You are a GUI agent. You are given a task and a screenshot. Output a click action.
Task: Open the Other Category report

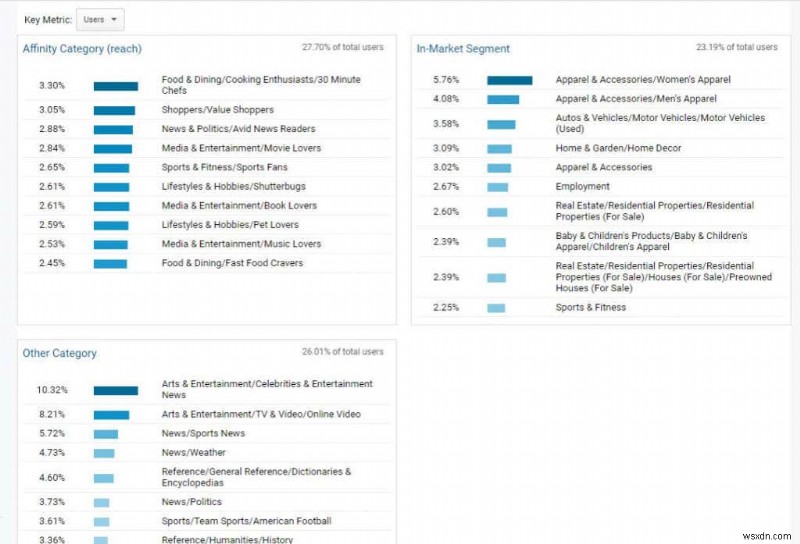pyautogui.click(x=59, y=353)
